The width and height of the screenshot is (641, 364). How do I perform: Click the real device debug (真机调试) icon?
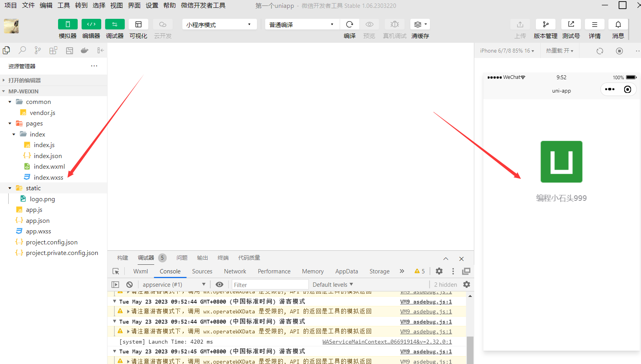tap(395, 24)
